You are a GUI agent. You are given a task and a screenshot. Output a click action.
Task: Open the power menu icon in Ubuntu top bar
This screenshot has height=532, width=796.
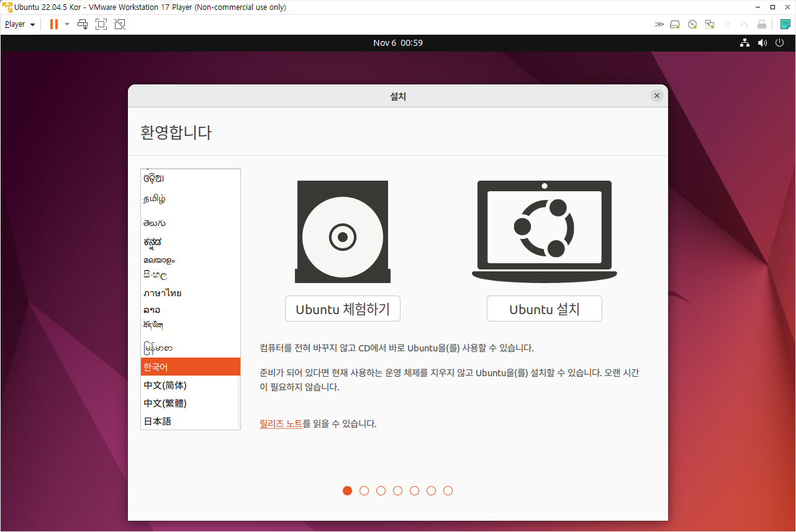tap(780, 43)
